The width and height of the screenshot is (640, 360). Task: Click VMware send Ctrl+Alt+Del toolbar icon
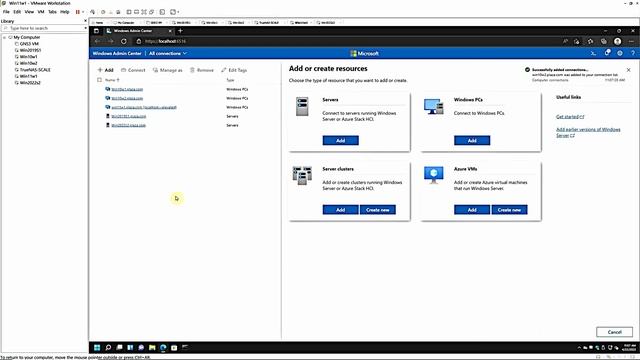click(93, 12)
